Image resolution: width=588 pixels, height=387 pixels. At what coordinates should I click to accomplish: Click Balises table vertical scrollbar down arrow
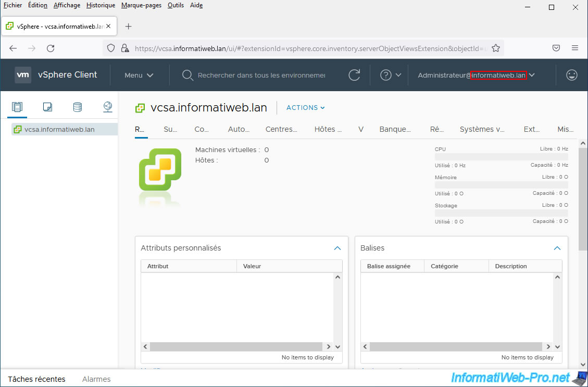coord(557,347)
